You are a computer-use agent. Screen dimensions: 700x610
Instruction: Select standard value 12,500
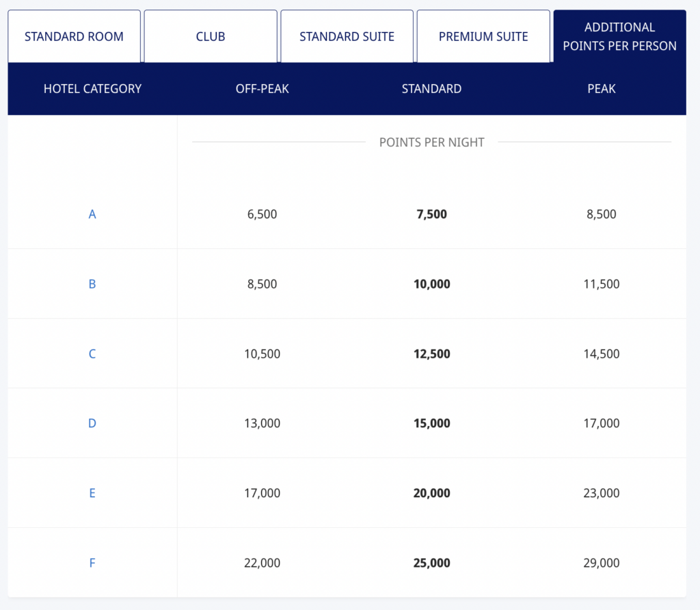tap(432, 354)
